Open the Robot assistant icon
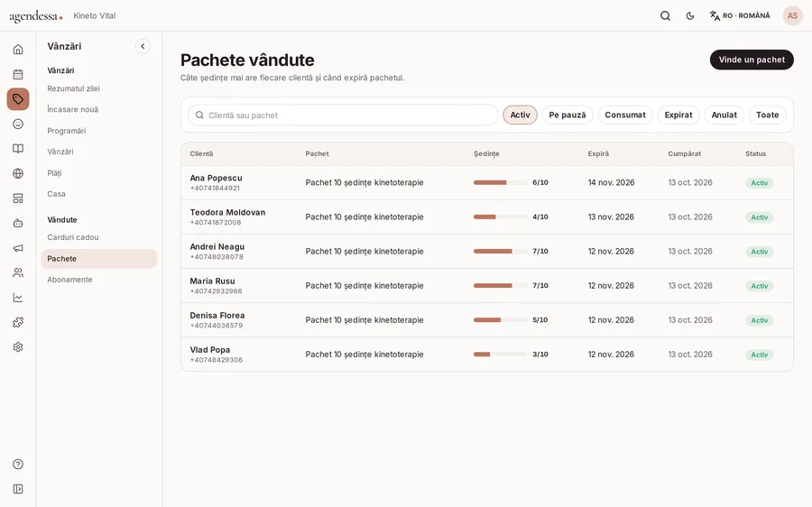812x507 pixels. click(x=18, y=223)
